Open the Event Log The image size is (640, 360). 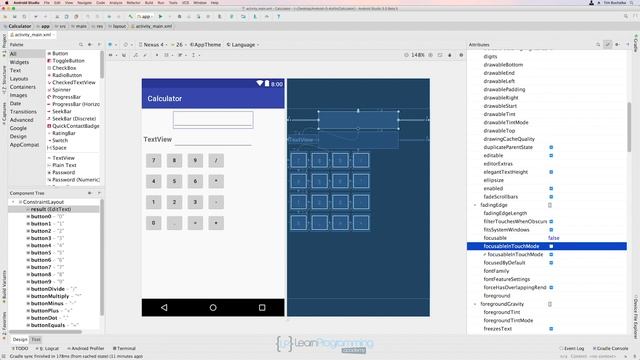pyautogui.click(x=572, y=349)
